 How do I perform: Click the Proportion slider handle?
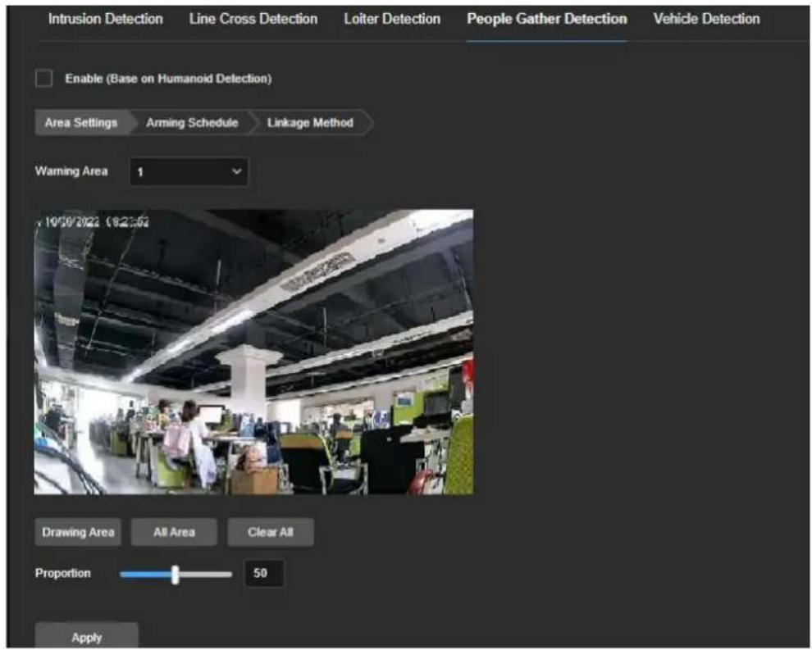(x=176, y=575)
